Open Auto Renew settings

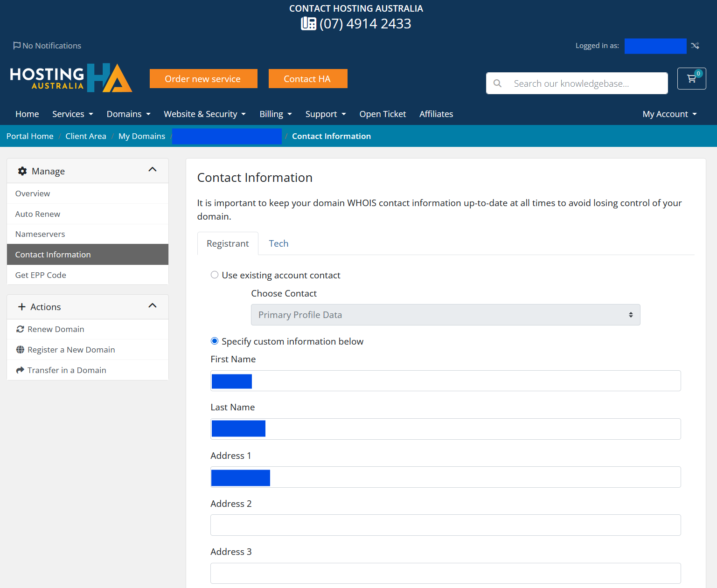coord(88,214)
